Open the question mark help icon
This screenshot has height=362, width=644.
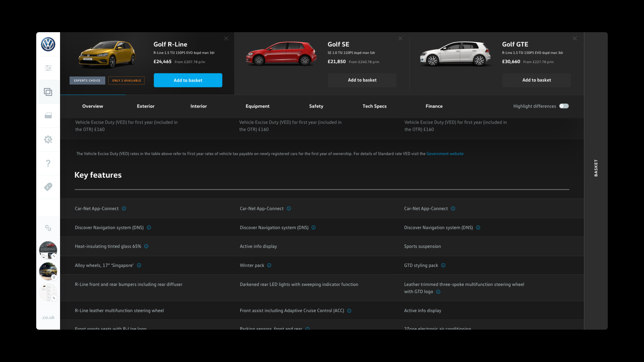tap(48, 163)
